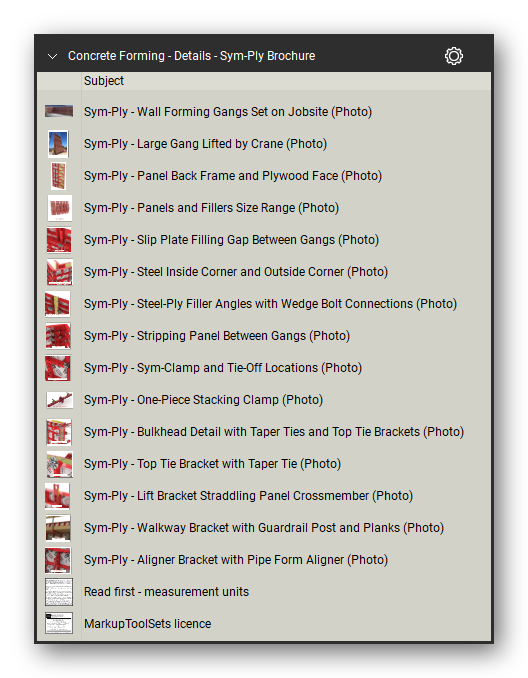Select Walkway Bracket with Guardrail Post thumbnail
Screen dimensions: 528x678
point(58,528)
